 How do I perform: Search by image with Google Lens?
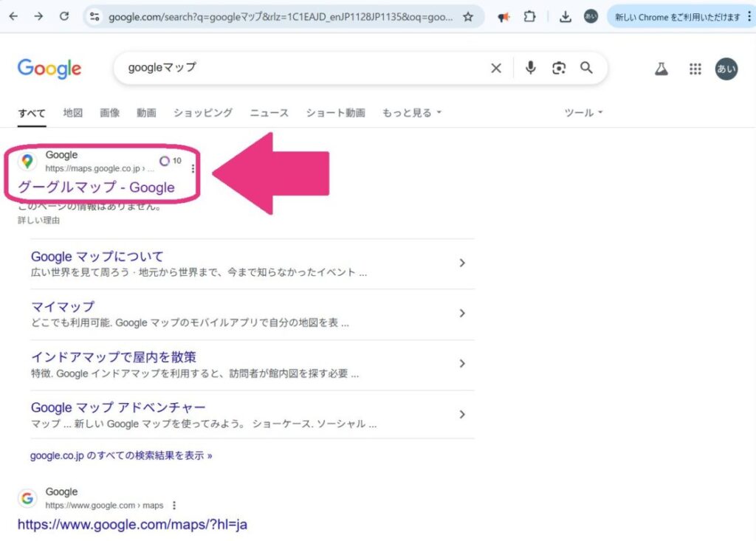559,68
